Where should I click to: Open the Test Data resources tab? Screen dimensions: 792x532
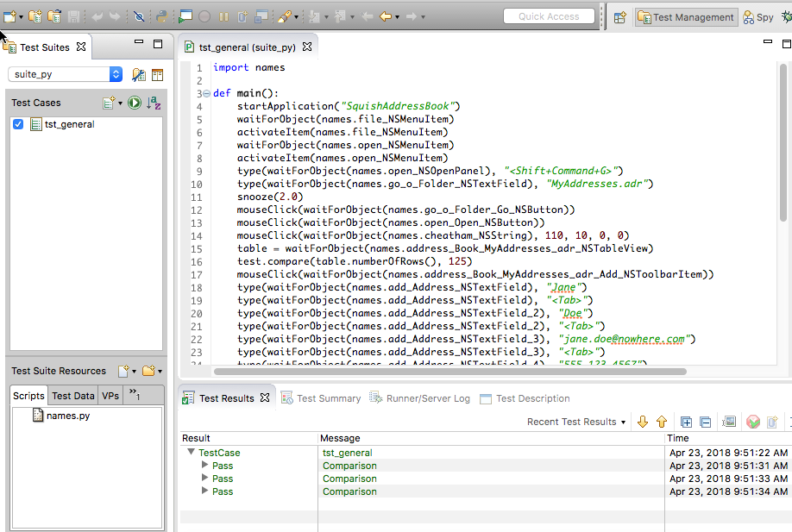click(x=73, y=396)
